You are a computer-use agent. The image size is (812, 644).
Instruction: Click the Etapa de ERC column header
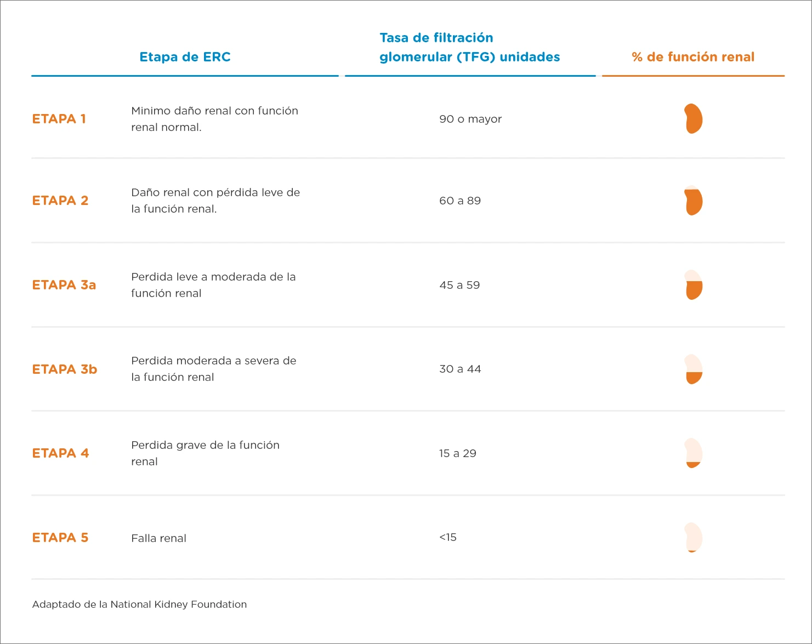pyautogui.click(x=185, y=57)
